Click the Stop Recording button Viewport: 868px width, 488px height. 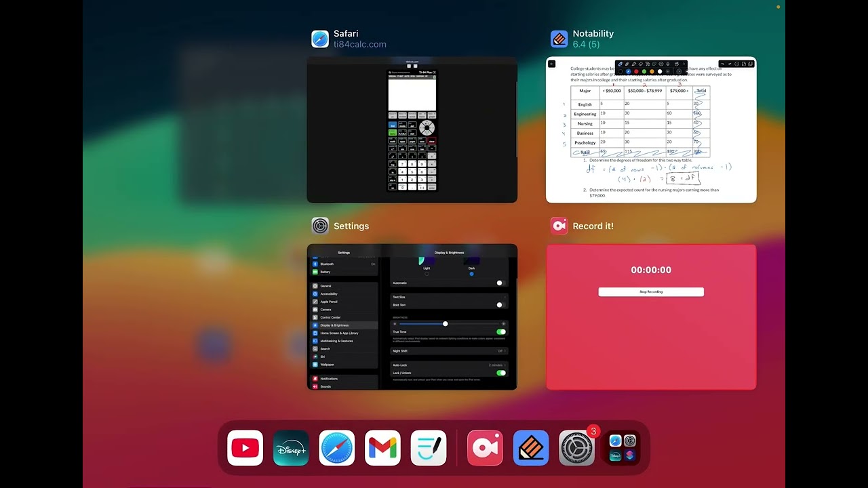(651, 292)
